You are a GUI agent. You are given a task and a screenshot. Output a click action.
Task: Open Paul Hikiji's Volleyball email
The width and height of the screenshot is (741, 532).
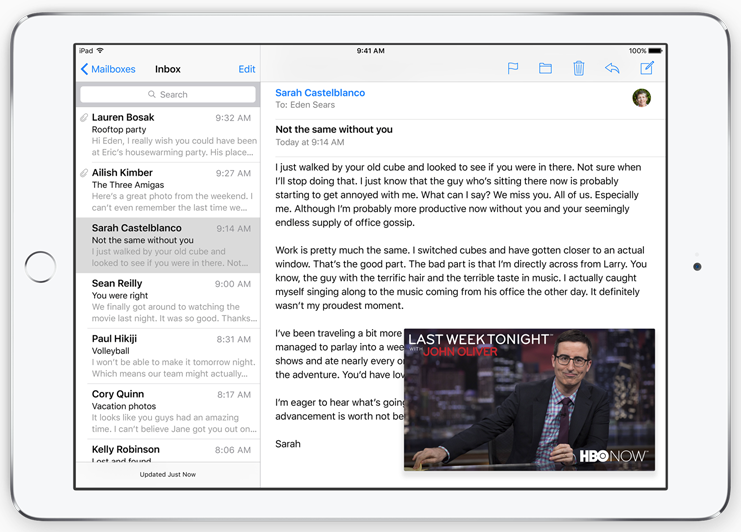coord(168,356)
